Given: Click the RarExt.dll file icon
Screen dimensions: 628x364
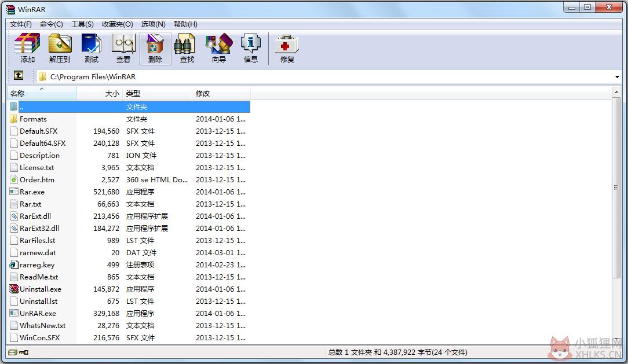Looking at the screenshot, I should point(14,216).
